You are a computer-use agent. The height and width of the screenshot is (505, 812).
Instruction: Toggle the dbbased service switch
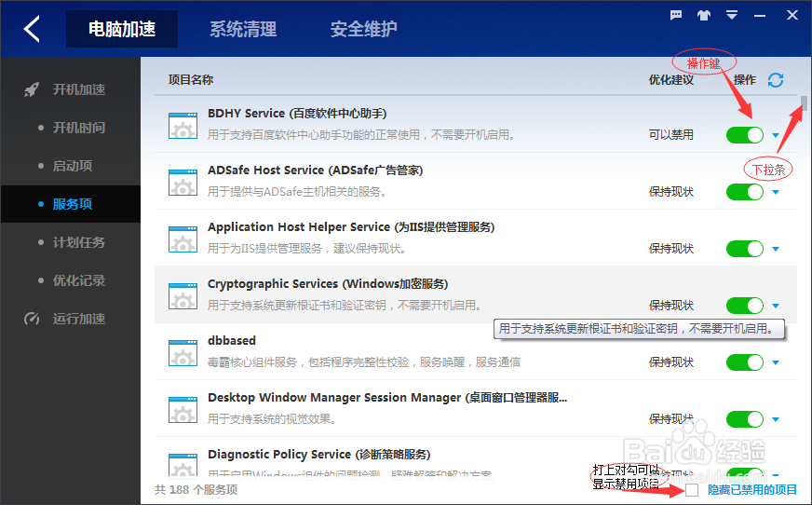pyautogui.click(x=745, y=362)
